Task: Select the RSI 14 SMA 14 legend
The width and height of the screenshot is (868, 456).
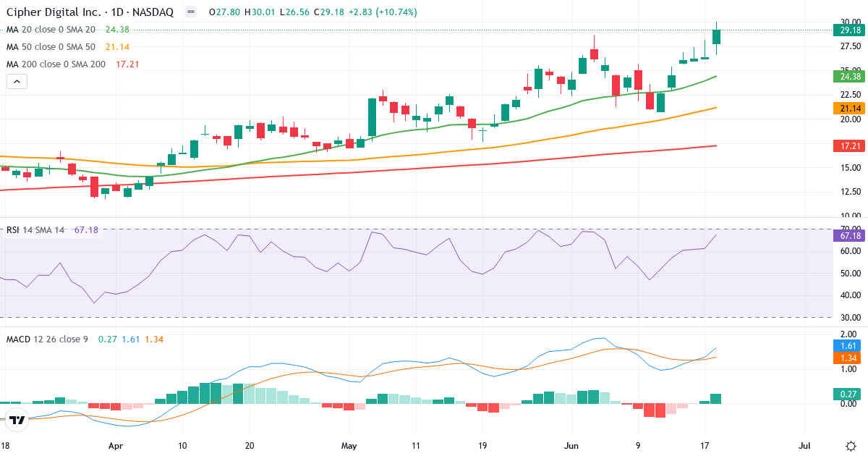Action: [35, 230]
